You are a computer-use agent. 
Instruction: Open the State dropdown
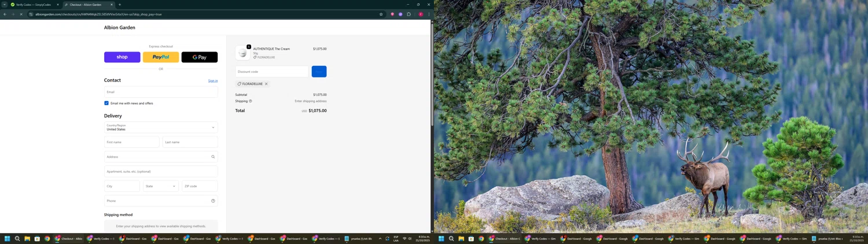[161, 186]
